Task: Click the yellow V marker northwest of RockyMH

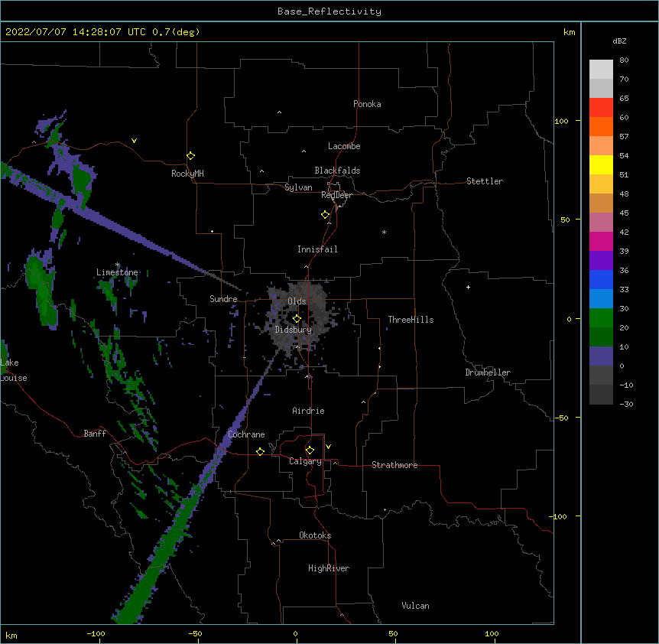Action: click(x=134, y=141)
